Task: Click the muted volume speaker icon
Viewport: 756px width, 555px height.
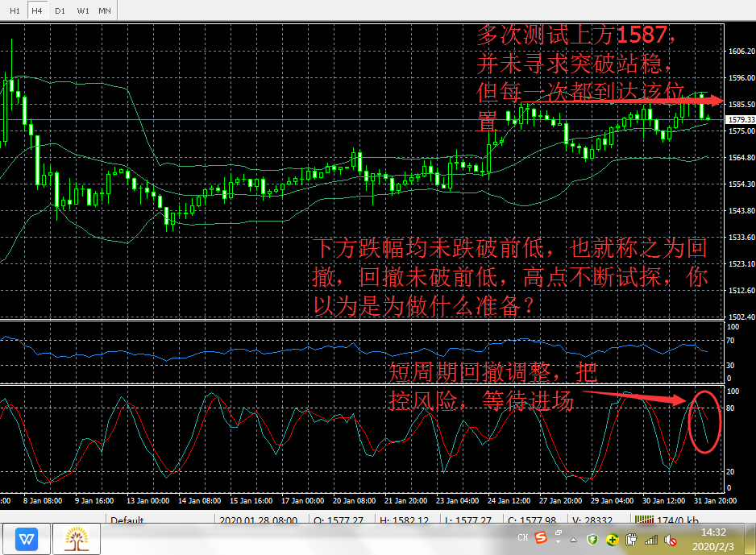Action: pyautogui.click(x=671, y=540)
